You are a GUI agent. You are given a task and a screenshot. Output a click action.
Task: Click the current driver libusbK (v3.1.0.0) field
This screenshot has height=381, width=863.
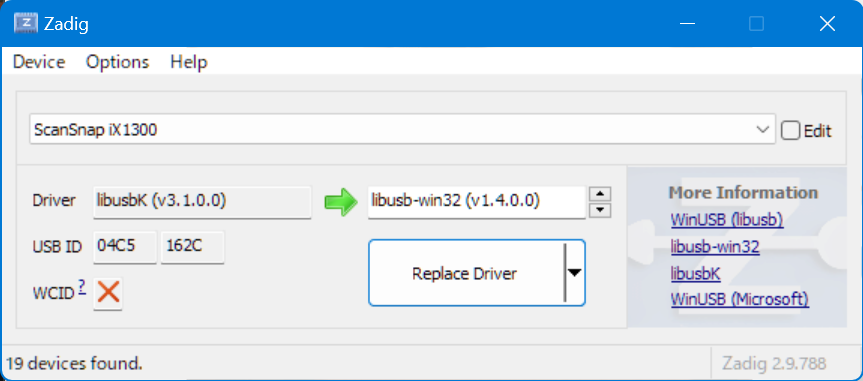click(x=202, y=202)
